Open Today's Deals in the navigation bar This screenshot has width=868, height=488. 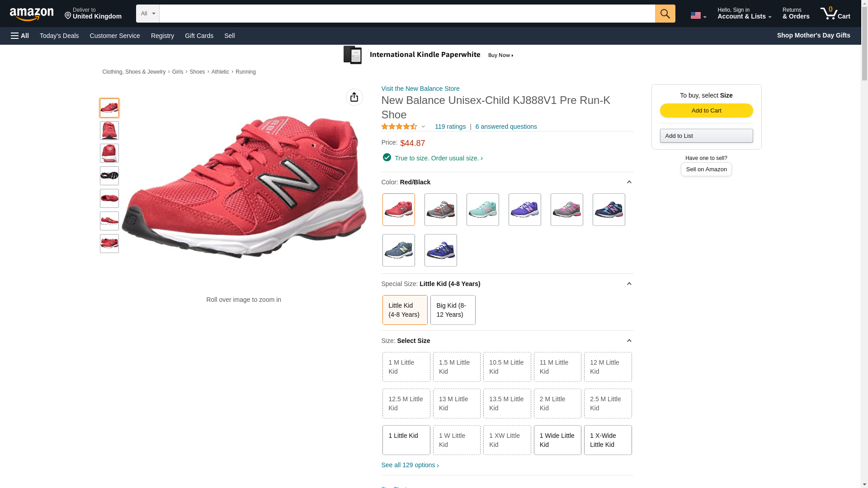[x=59, y=36]
